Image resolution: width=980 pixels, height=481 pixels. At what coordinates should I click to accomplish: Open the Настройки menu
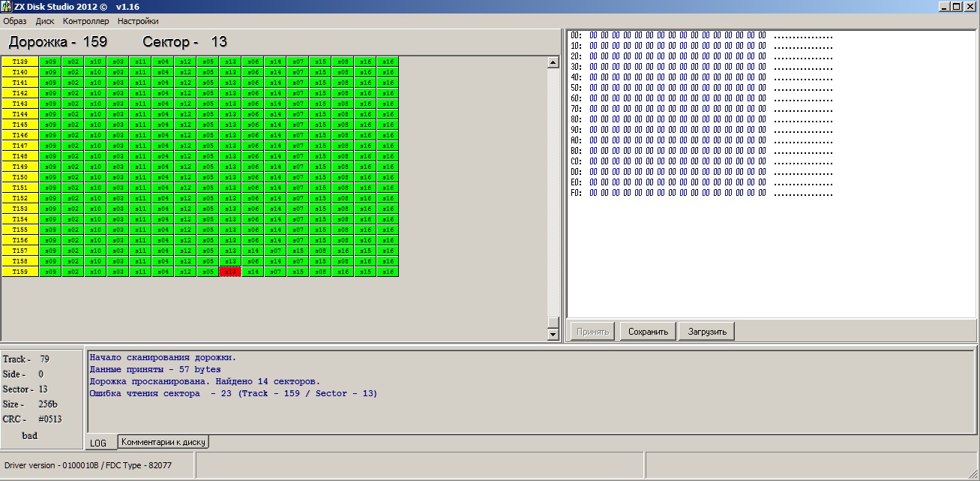(x=138, y=22)
